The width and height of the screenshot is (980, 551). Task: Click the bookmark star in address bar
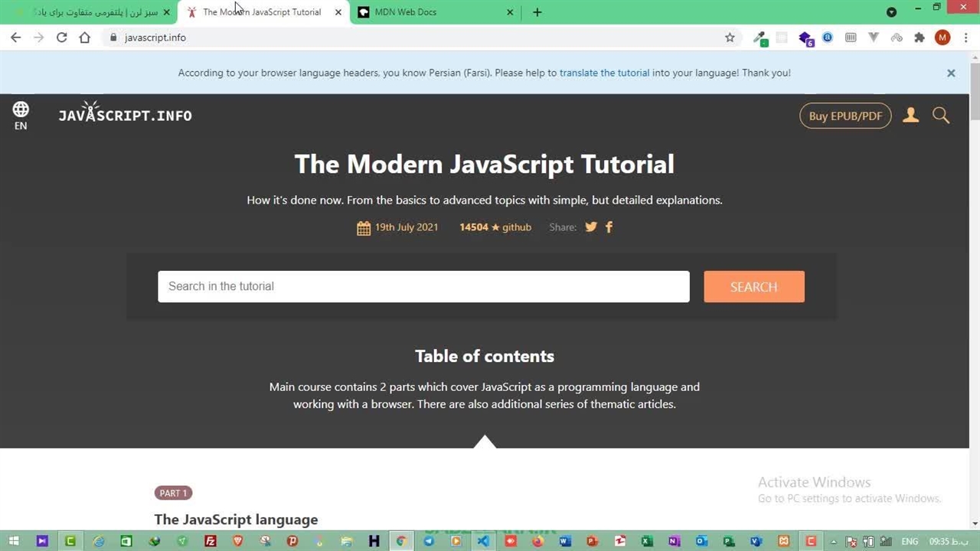[x=730, y=37]
